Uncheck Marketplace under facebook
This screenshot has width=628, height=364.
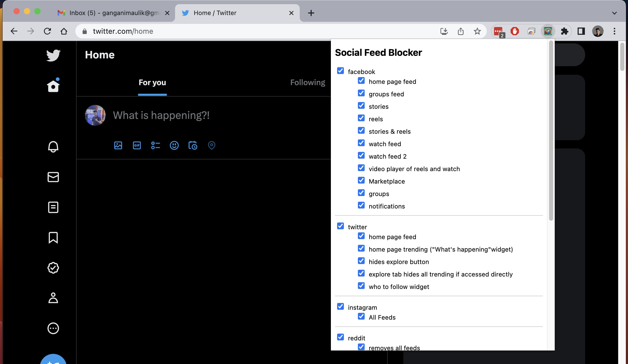[361, 180]
